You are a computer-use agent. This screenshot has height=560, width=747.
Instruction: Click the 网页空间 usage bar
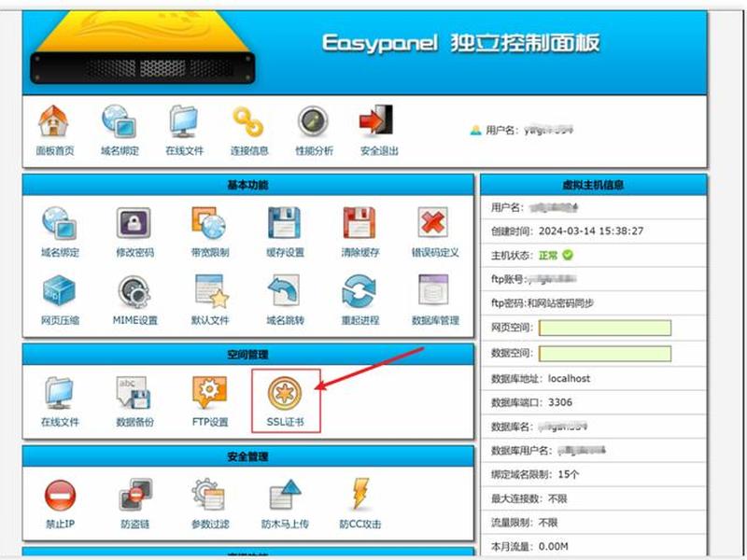(605, 329)
